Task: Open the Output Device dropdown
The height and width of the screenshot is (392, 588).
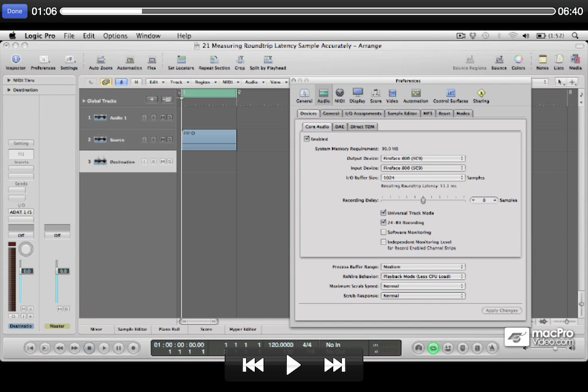Action: coord(423,158)
